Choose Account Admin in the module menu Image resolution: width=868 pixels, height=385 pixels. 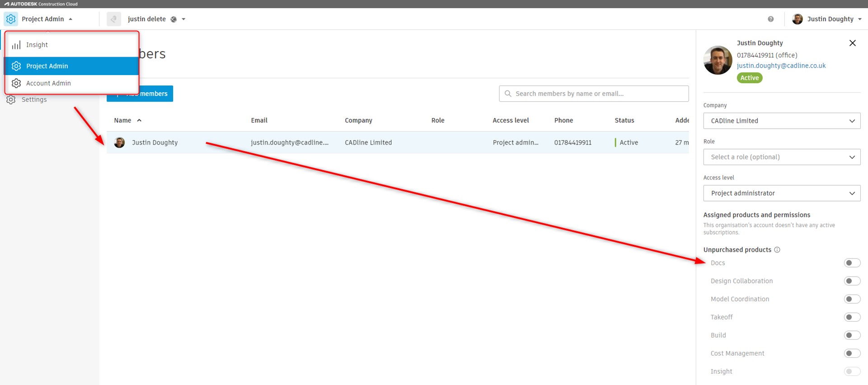48,83
